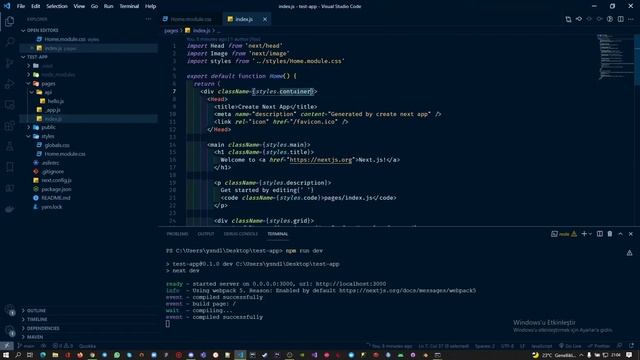Open the Extensions view in activity bar
This screenshot has width=640, height=360.
tap(9, 126)
